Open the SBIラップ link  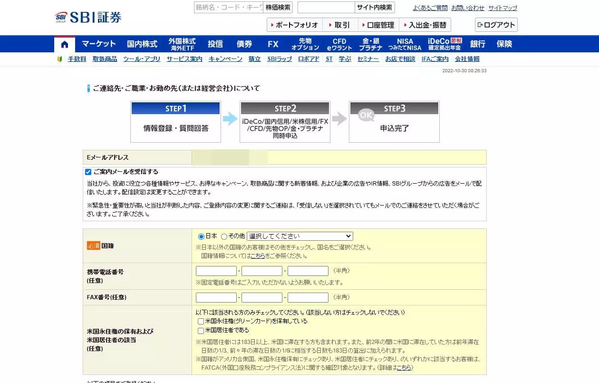click(x=280, y=59)
